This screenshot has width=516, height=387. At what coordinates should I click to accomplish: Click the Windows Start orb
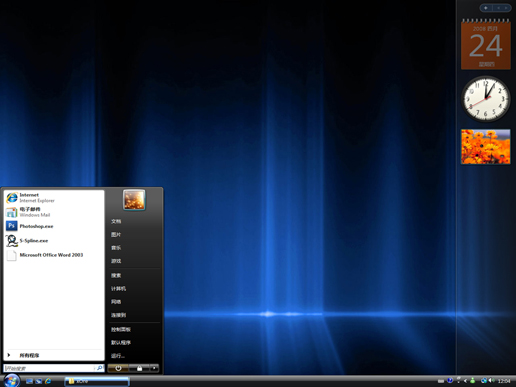(12, 380)
